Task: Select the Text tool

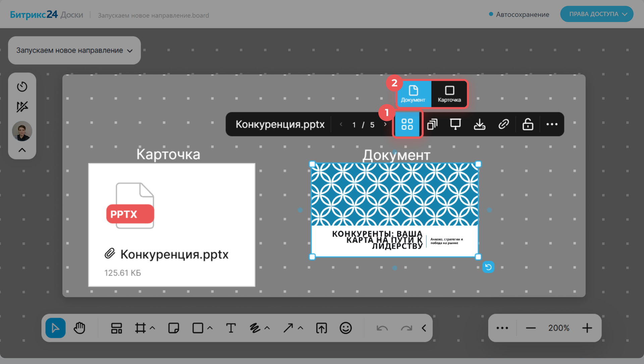Action: (231, 328)
